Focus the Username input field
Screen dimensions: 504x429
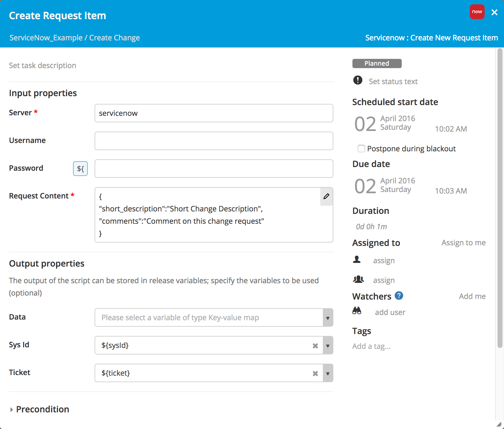tap(214, 141)
